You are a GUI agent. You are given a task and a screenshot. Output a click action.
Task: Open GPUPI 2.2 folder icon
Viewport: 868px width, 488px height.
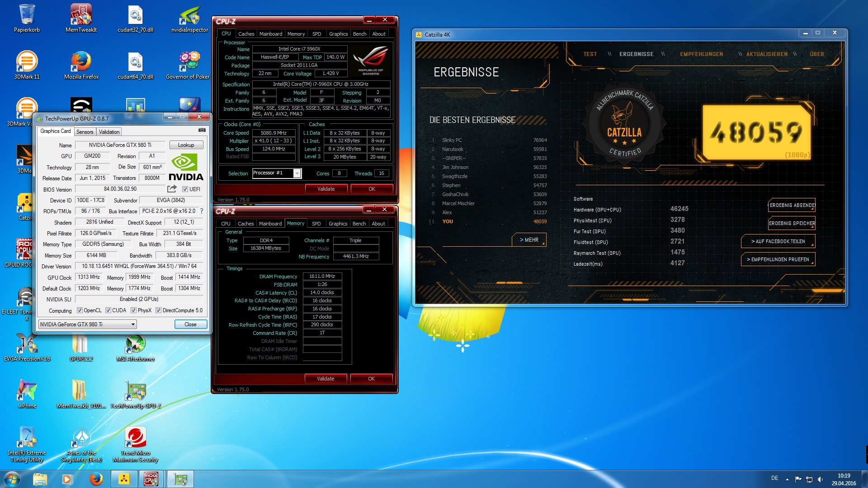pos(81,347)
